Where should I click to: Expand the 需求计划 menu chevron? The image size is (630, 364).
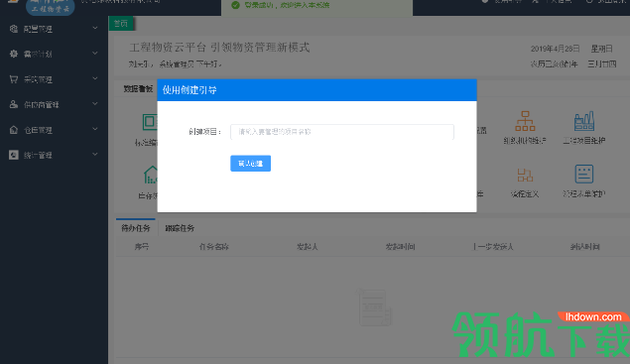pos(95,53)
